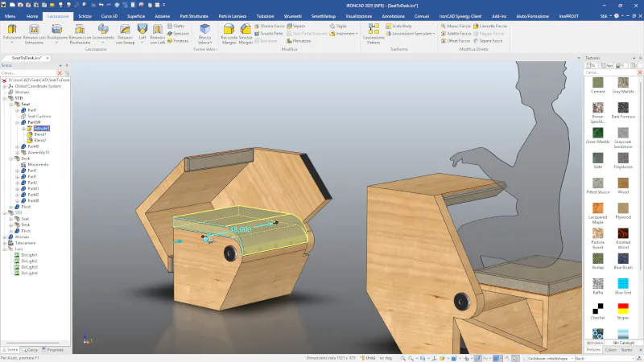Choose the Cancella Faccia tool
Viewport: 644px width, 362px height.
pyautogui.click(x=490, y=26)
